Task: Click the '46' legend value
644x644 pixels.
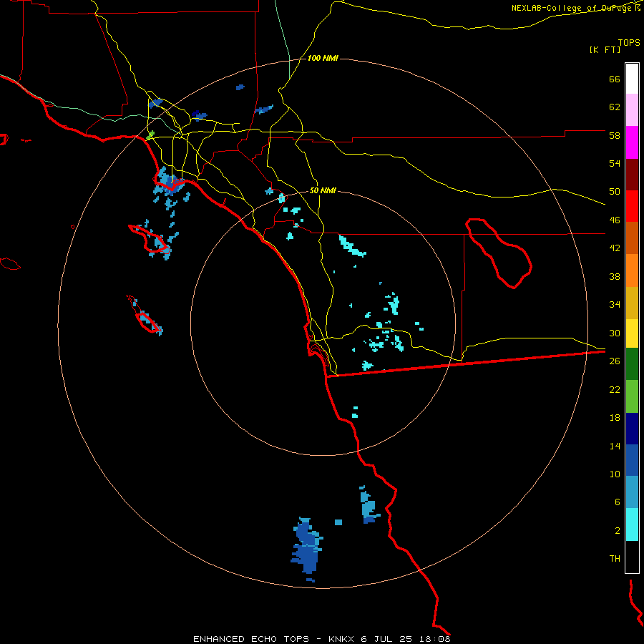Action: click(615, 220)
